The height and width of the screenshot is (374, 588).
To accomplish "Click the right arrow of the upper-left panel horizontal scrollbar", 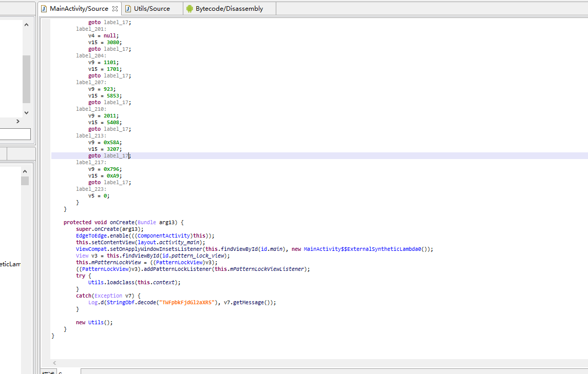I will pyautogui.click(x=17, y=122).
